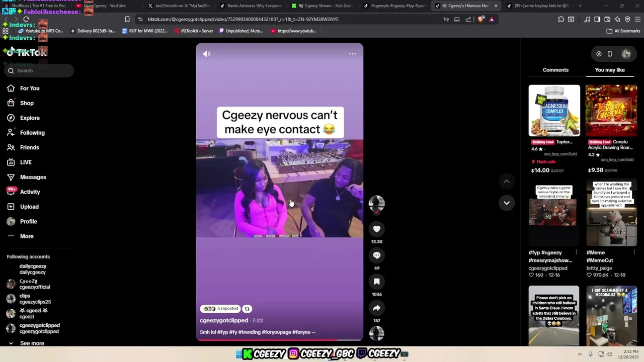Open Youtube to MP3 bookmark
The width and height of the screenshot is (644, 362).
(41, 31)
